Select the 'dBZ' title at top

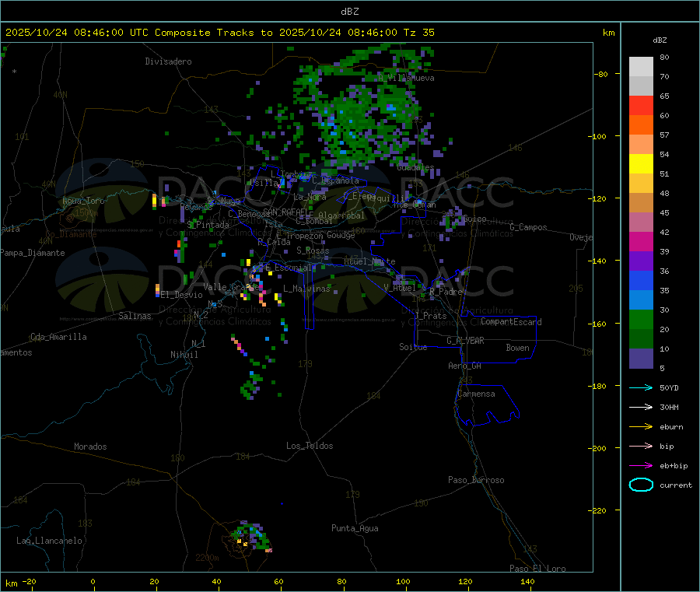tap(349, 12)
